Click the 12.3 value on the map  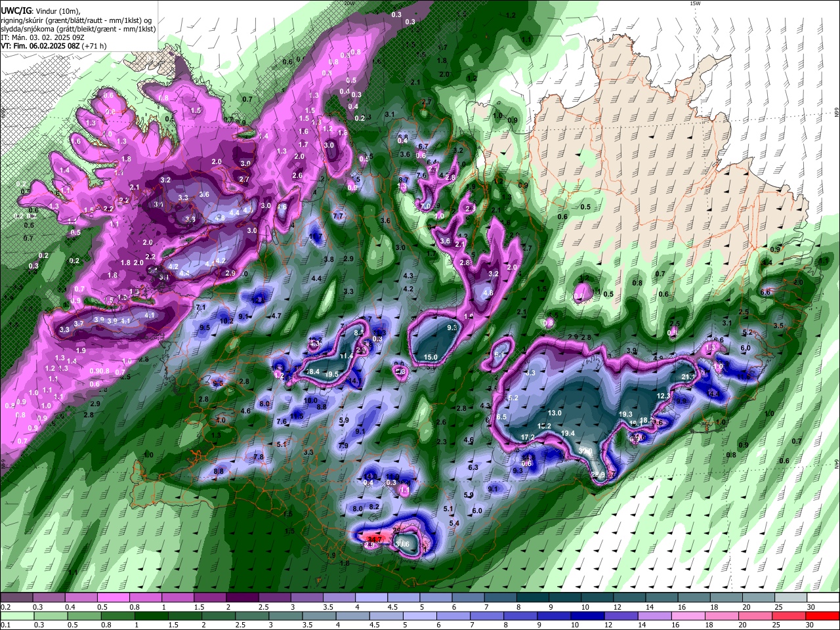point(663,396)
